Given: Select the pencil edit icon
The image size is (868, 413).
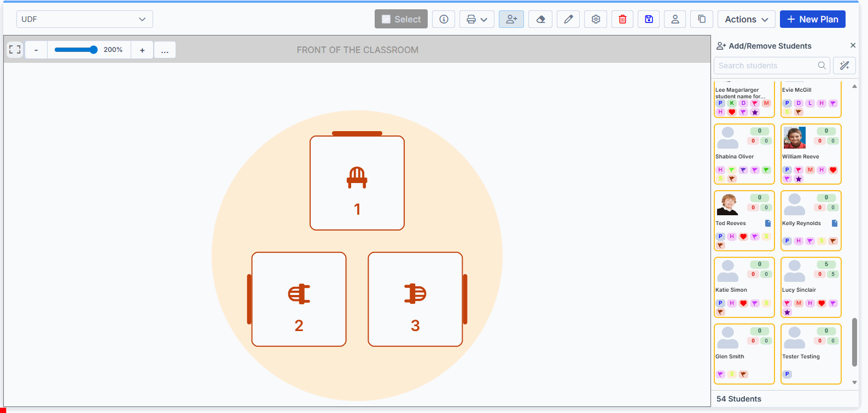Looking at the screenshot, I should pos(568,19).
